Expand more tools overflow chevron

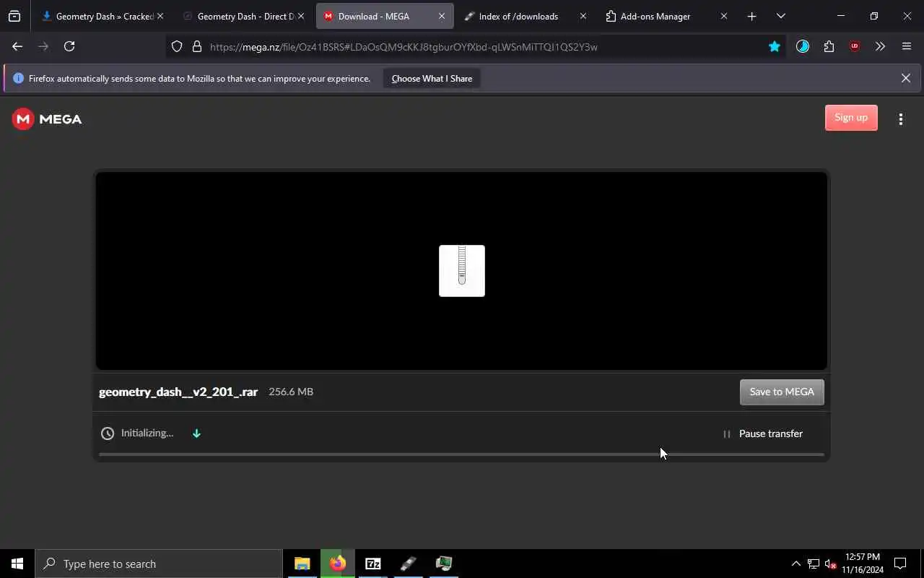[x=880, y=46]
